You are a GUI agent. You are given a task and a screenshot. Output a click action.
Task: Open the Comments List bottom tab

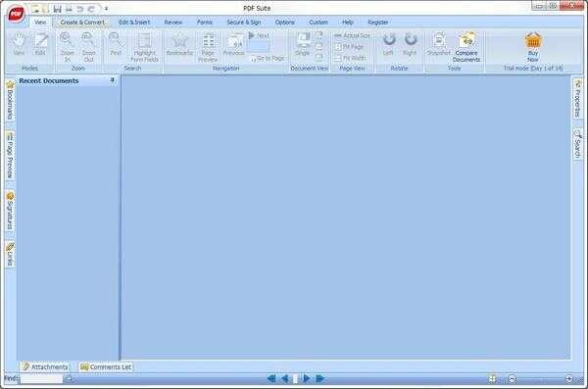coord(106,366)
